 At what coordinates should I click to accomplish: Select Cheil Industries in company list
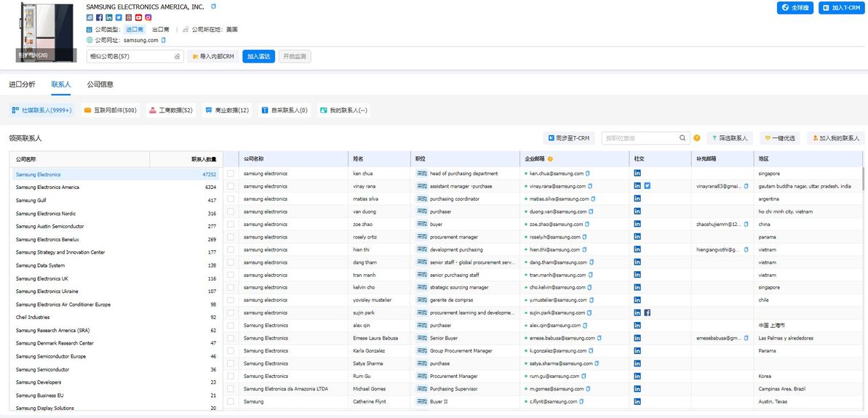[116, 318]
